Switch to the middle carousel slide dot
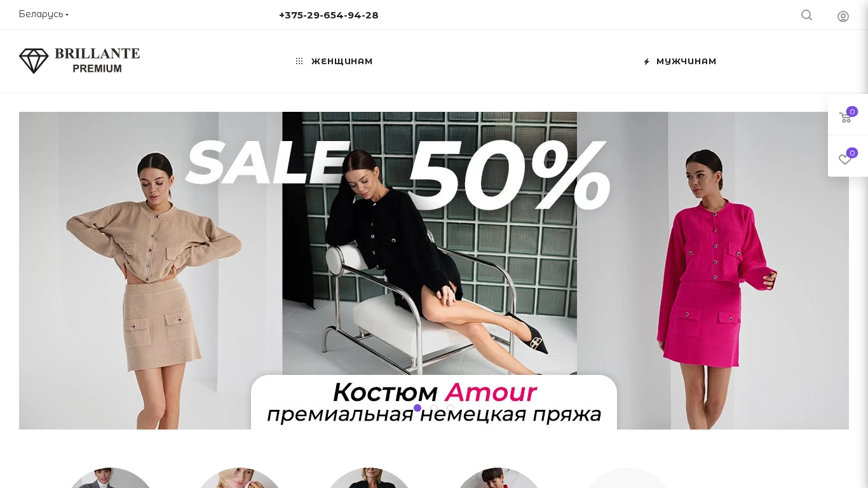This screenshot has height=488, width=868. [434, 408]
